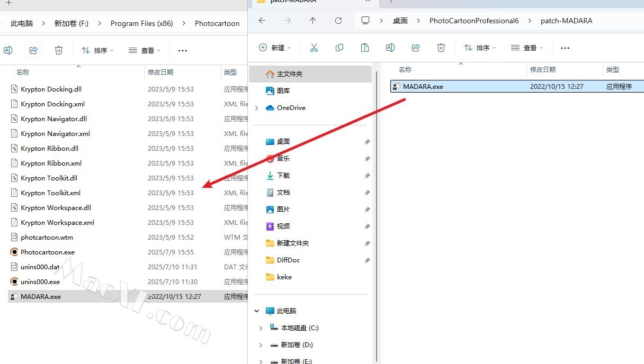644x364 pixels.
Task: Click the Delete trash icon in the patch-MADARA toolbar
Action: [441, 48]
